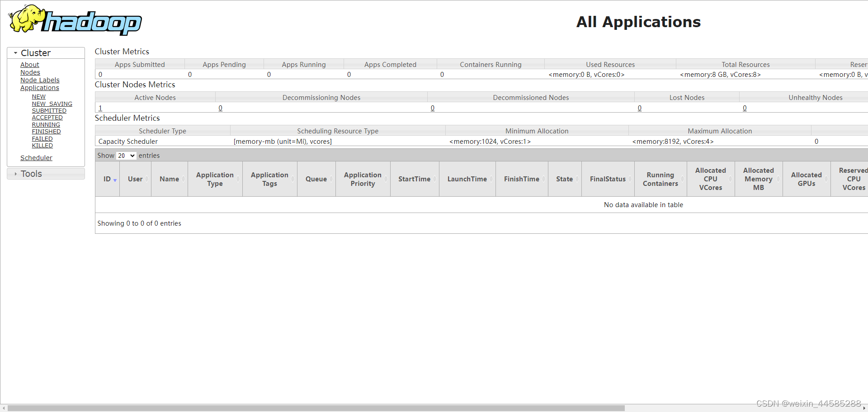The image size is (868, 412).
Task: Collapse the Cluster section arrow
Action: click(15, 53)
